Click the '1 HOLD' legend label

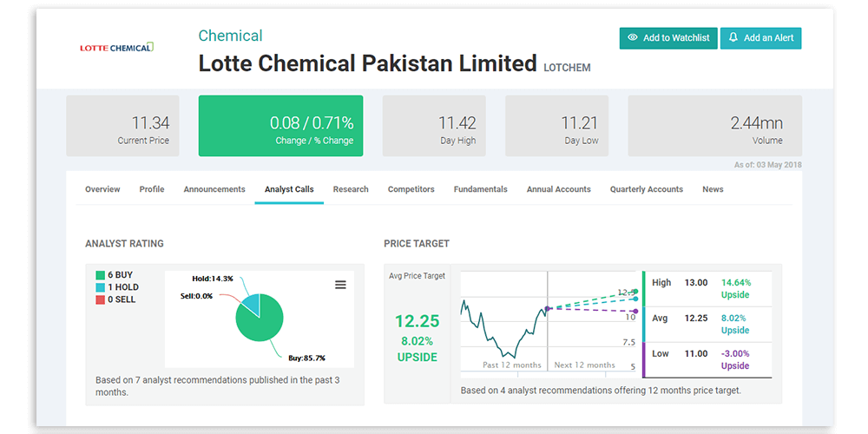pyautogui.click(x=123, y=287)
